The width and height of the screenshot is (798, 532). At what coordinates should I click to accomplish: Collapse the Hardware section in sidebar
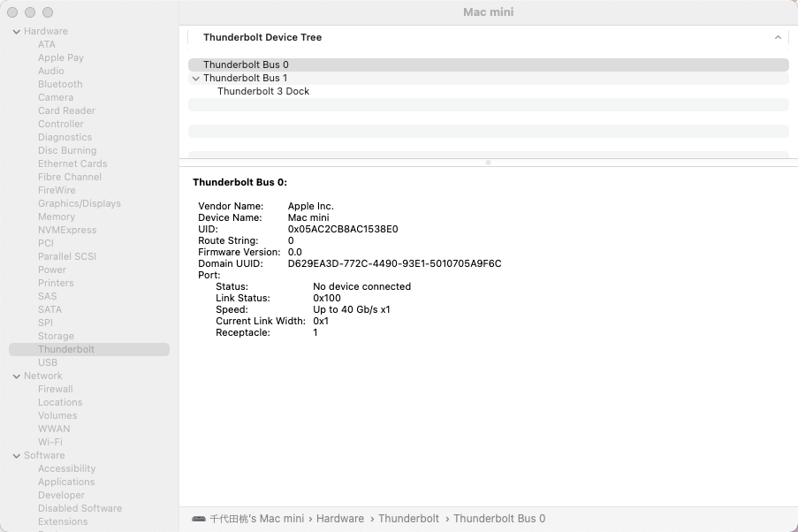coord(16,32)
